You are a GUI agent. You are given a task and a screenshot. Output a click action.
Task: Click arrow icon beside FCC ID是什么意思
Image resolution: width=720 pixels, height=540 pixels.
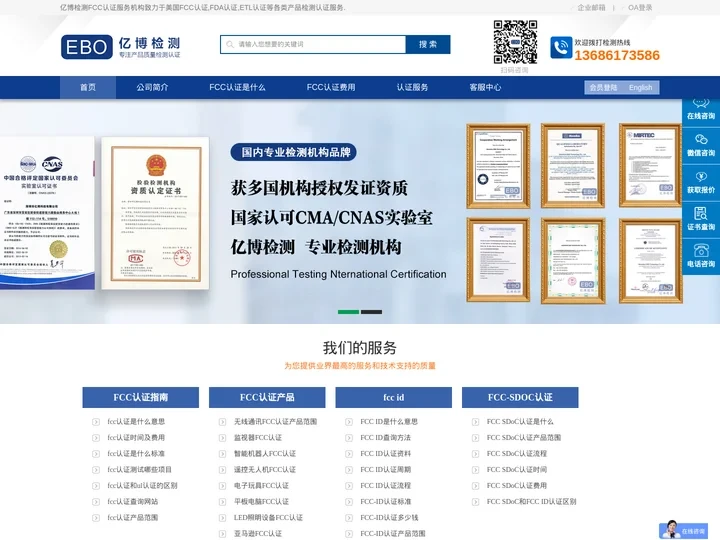pyautogui.click(x=349, y=422)
